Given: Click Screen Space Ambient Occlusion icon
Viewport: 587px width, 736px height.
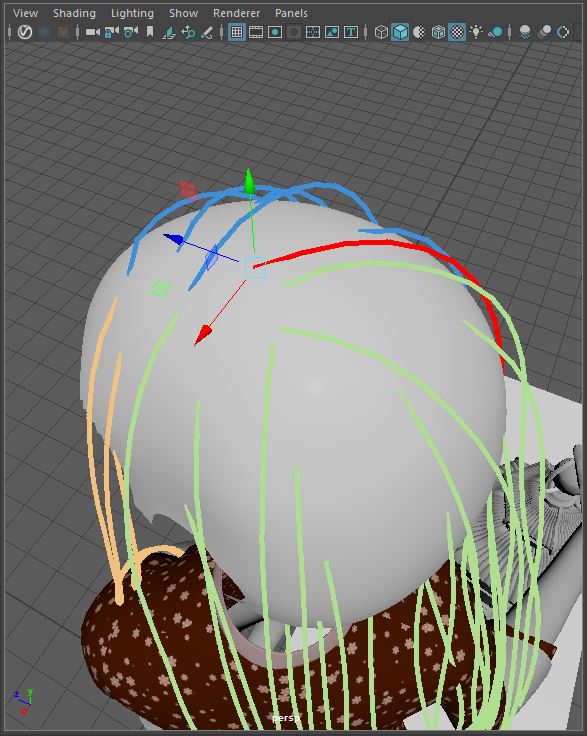Looking at the screenshot, I should coord(526,32).
